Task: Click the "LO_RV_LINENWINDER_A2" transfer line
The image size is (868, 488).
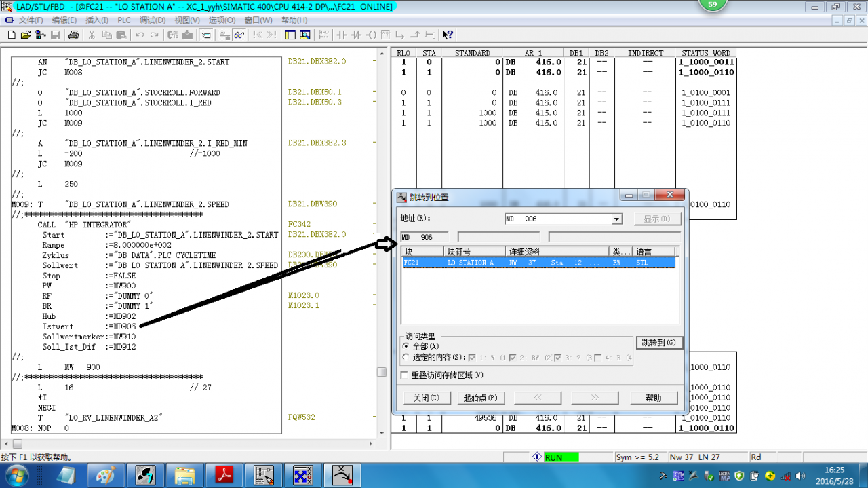Action: (100, 418)
